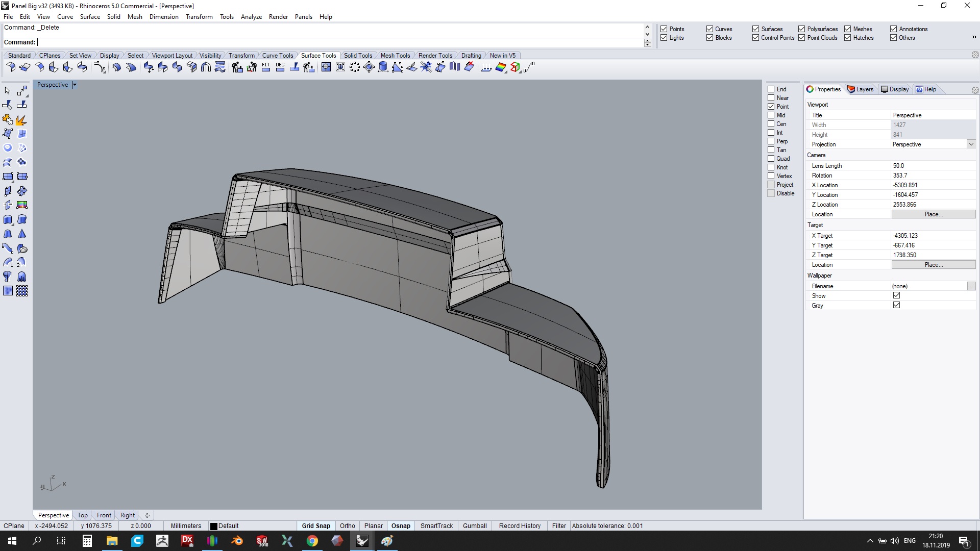Open Rhino icon in Windows taskbar
The height and width of the screenshot is (551, 980).
click(362, 541)
